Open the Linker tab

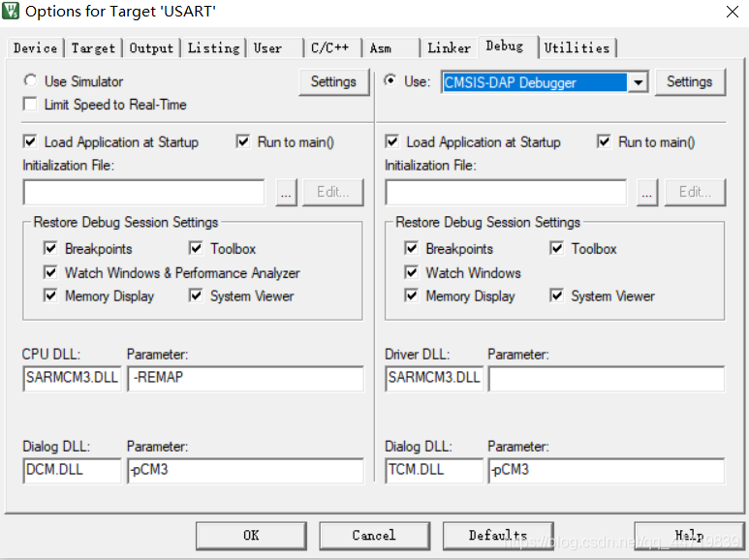(x=449, y=47)
